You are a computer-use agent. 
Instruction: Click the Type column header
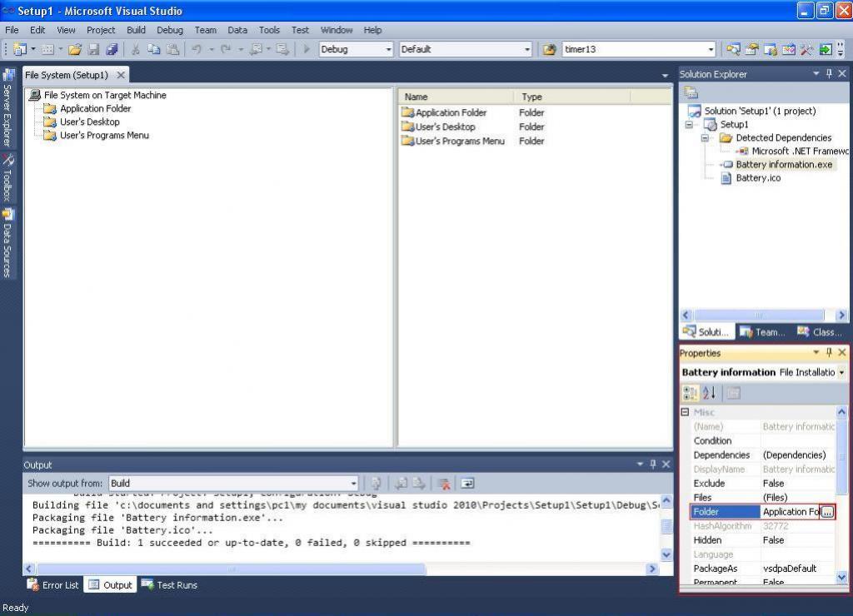click(x=572, y=97)
